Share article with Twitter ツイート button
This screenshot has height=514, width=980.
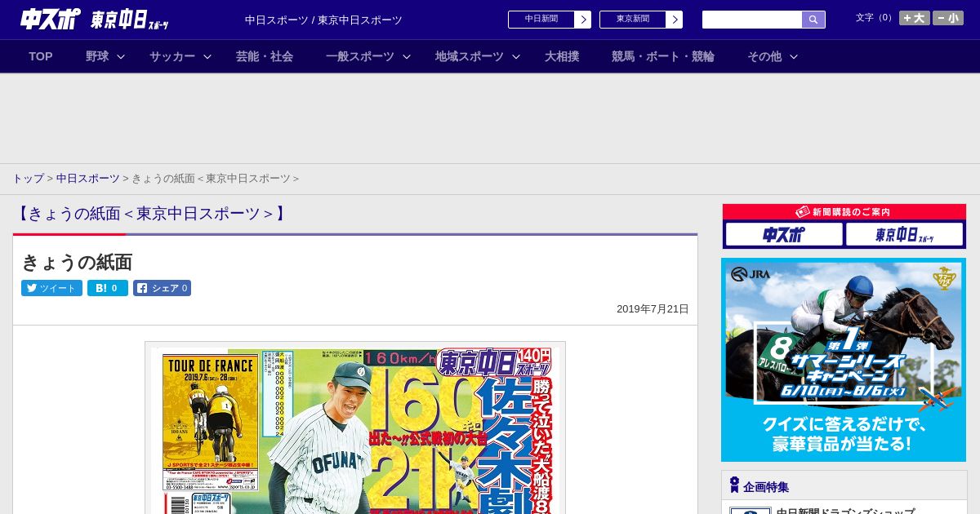(51, 288)
